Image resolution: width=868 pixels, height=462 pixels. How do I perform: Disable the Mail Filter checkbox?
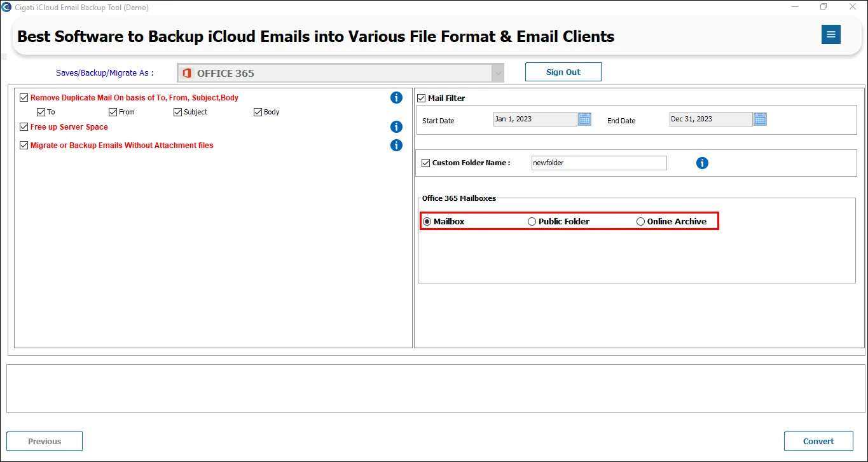[x=421, y=98]
